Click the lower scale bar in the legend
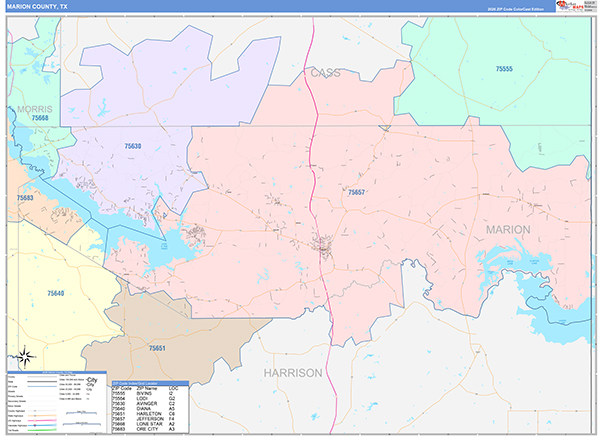This screenshot has width=600, height=436. (82, 424)
